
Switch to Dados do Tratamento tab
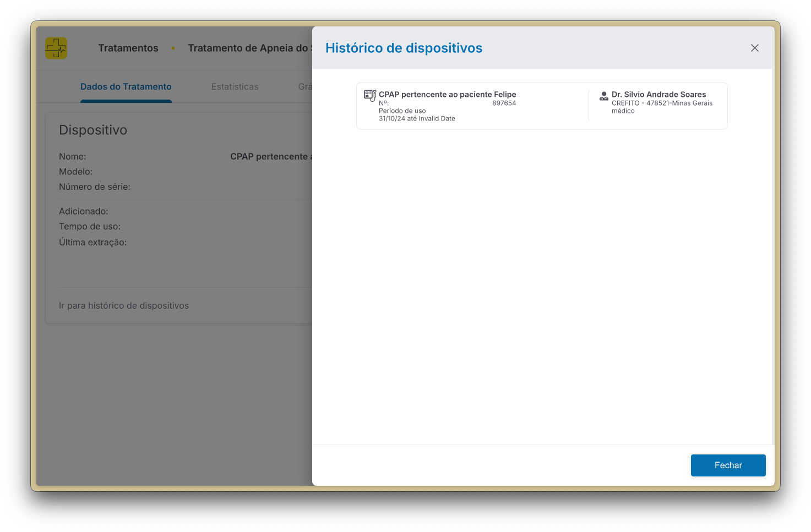[x=126, y=86]
